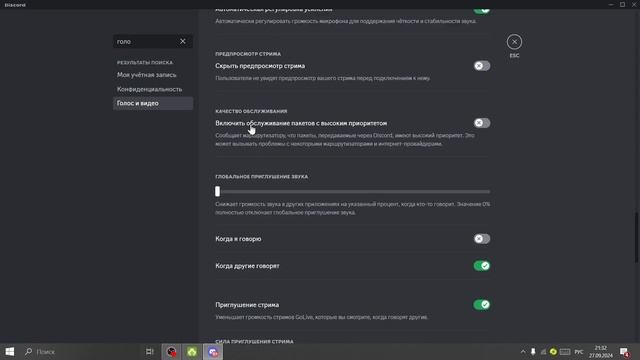Clear the settings search field with X
This screenshot has height=360, width=640.
(183, 41)
